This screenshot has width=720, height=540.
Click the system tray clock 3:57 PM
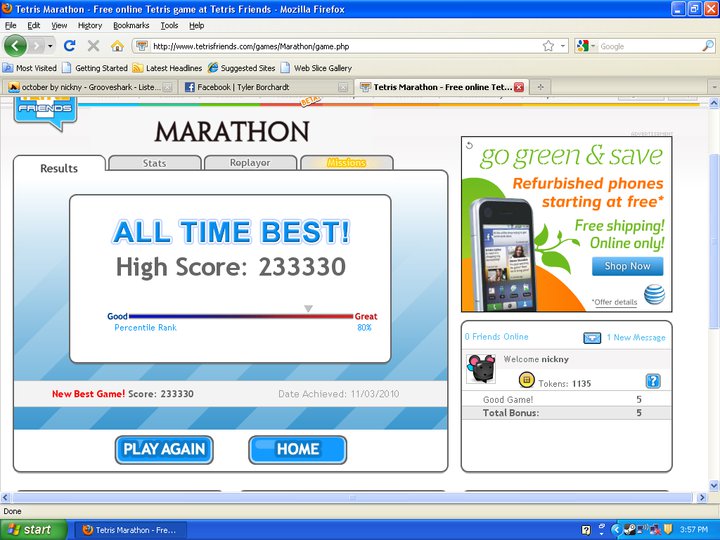click(x=694, y=529)
